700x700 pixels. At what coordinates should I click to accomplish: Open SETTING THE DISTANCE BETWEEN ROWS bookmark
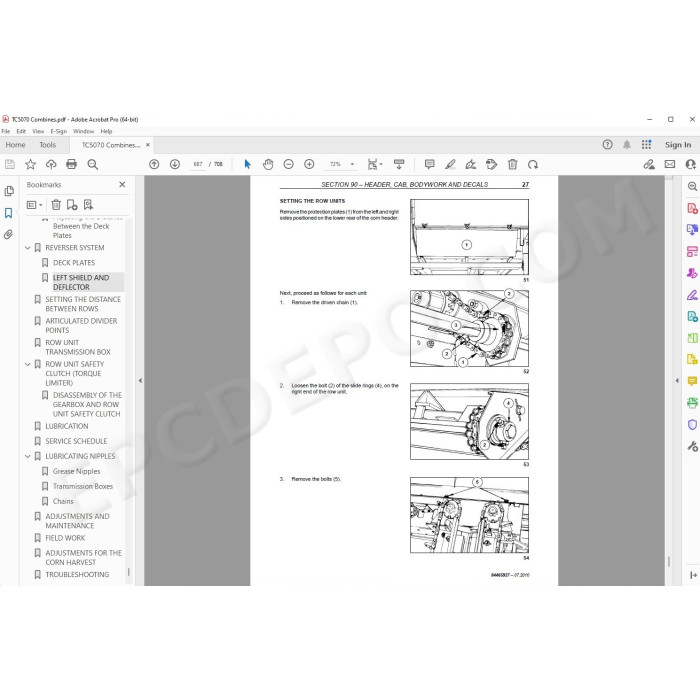tap(83, 304)
